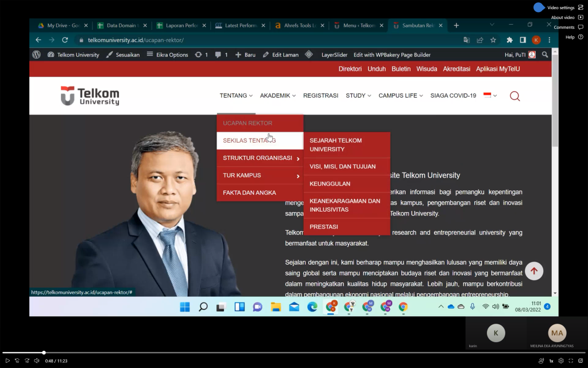Play the video recording
Screen dimensions: 588x368
(x=7, y=361)
